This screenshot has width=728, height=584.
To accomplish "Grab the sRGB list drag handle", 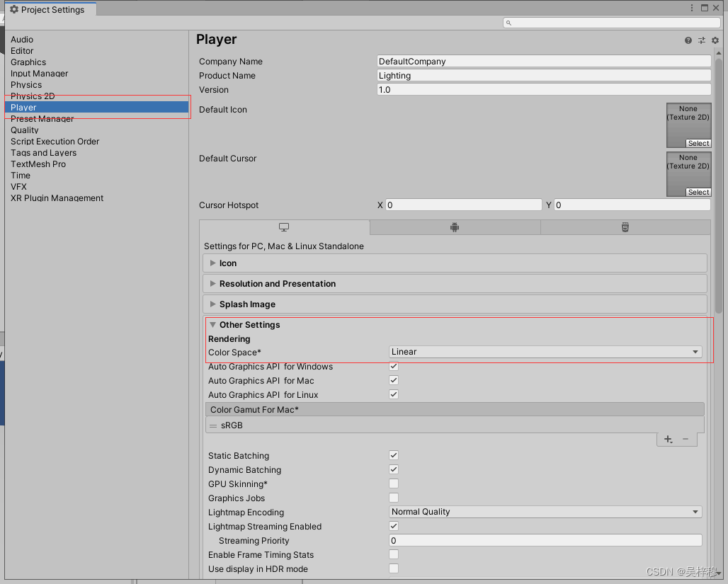I will (213, 425).
